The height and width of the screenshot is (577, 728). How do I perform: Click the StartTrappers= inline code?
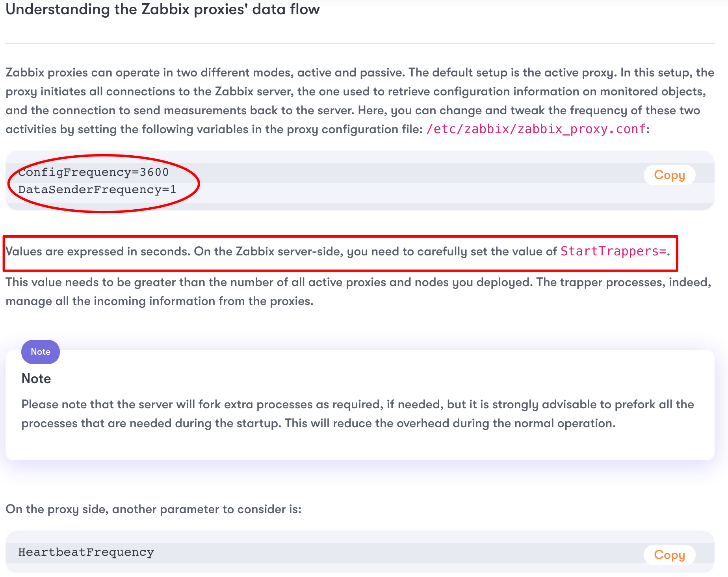coord(613,251)
